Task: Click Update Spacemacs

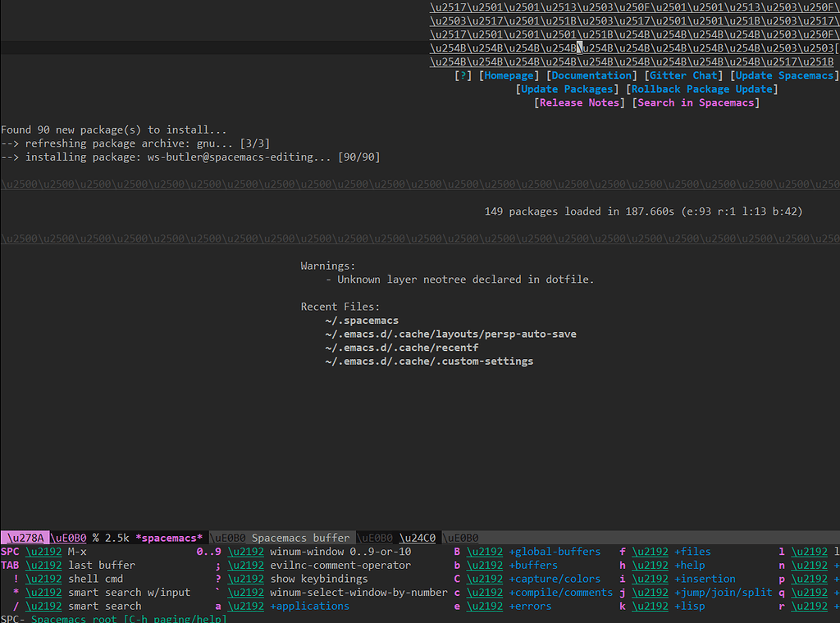Action: click(784, 75)
